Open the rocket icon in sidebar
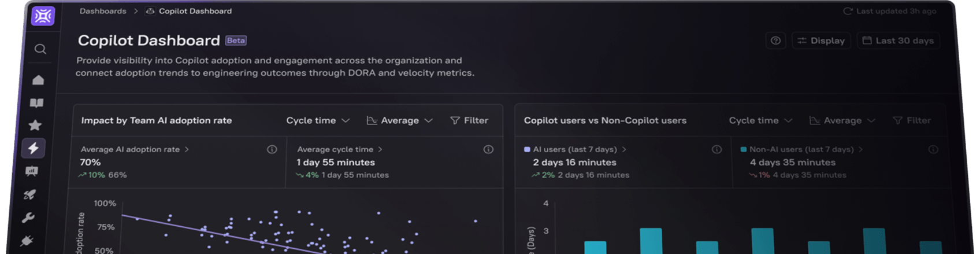Screen dimensions: 980x254 (x=30, y=194)
